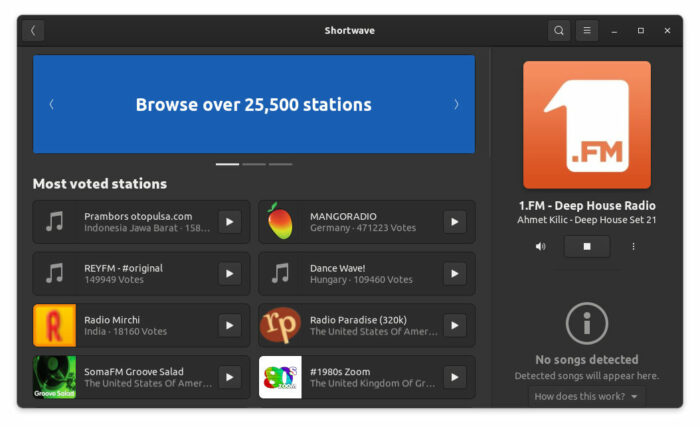
Task: Select third banner page indicator
Action: pyautogui.click(x=280, y=164)
